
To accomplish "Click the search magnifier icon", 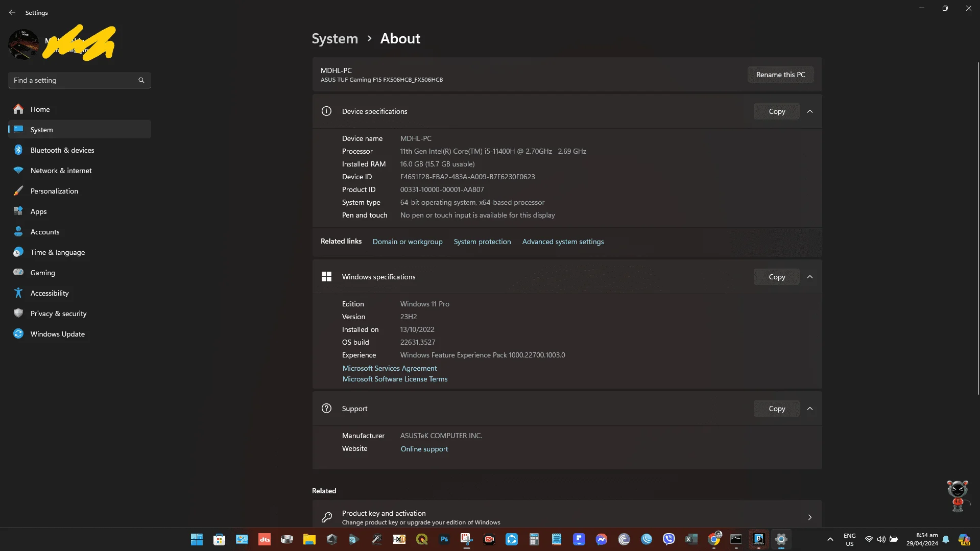I will tap(141, 80).
